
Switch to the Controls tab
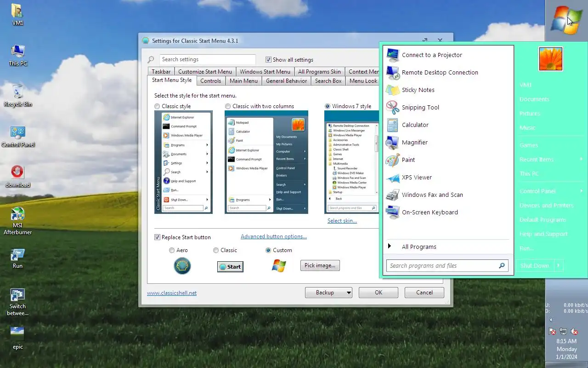[x=211, y=80]
